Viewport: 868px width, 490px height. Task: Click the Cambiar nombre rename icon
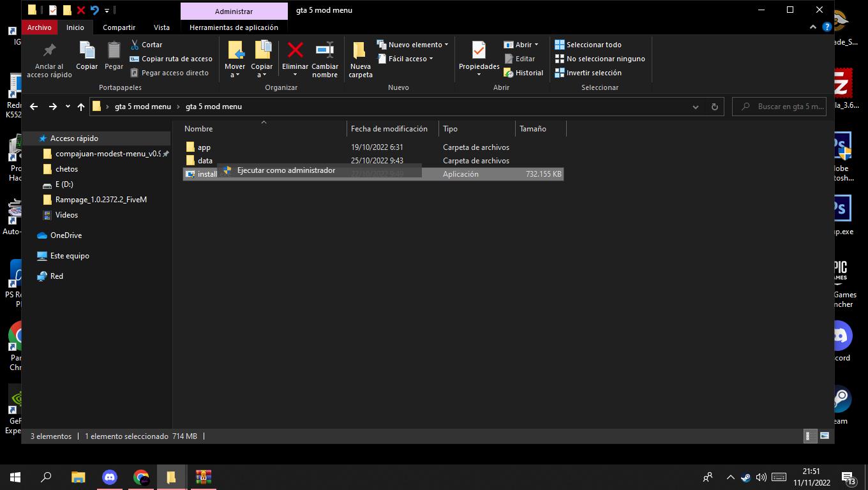(325, 51)
